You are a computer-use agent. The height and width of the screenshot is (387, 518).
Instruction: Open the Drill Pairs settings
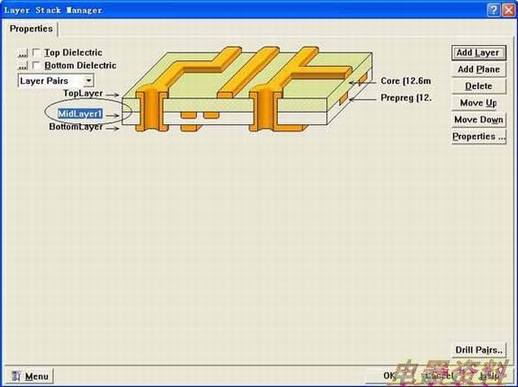[x=479, y=350]
